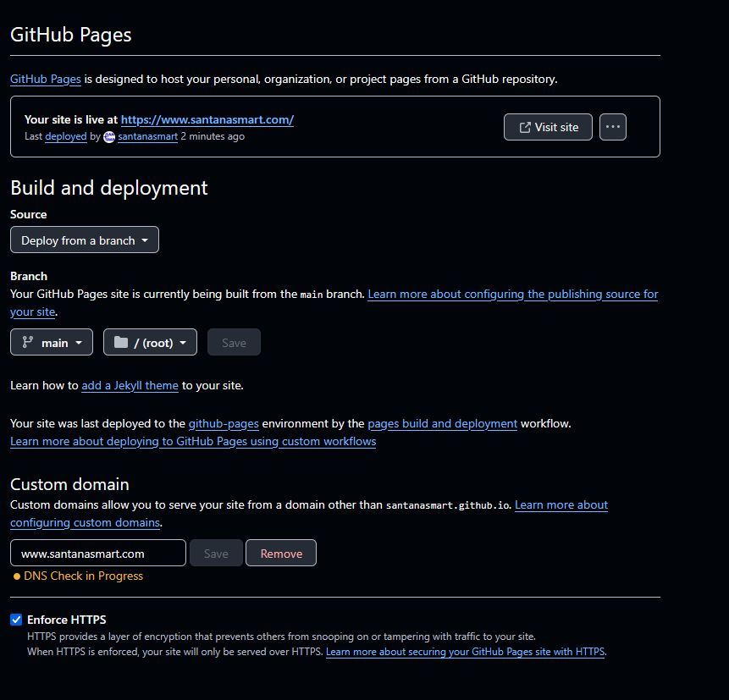
Task: Open the GitHub Pages documentation link
Action: [x=46, y=80]
